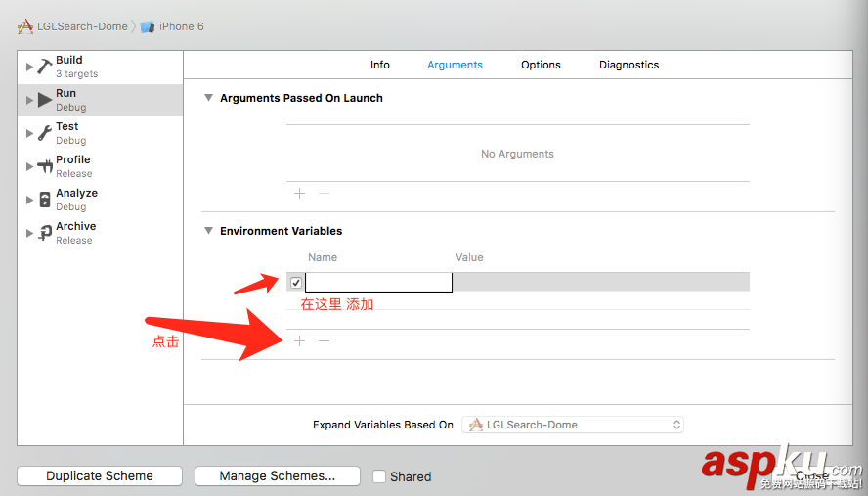Collapse Arguments Passed On Launch section

tap(209, 98)
